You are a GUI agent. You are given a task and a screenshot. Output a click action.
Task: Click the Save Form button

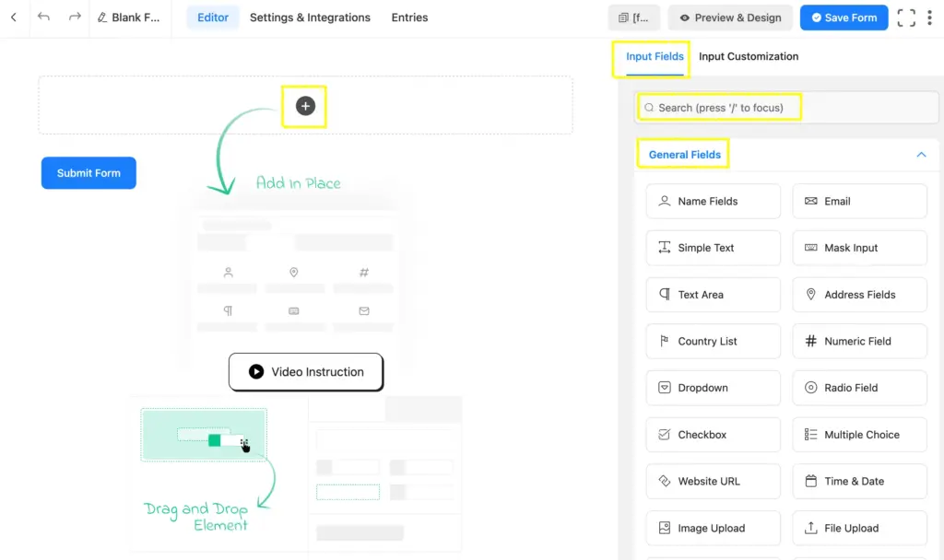[x=844, y=17]
